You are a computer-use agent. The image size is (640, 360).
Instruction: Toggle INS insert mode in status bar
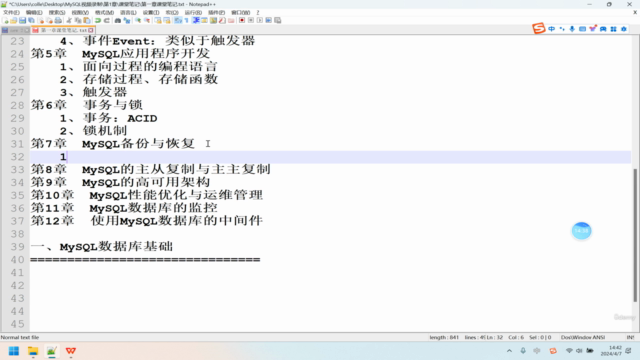click(x=630, y=337)
